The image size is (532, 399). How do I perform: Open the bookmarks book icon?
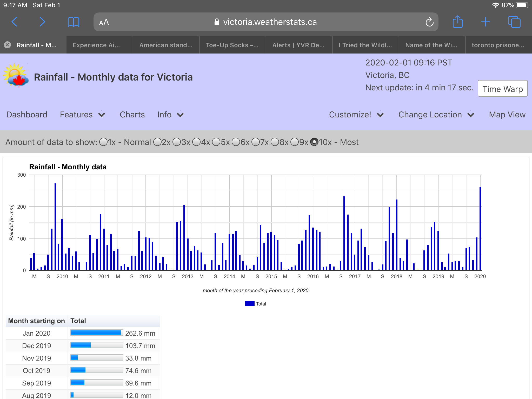tap(73, 22)
